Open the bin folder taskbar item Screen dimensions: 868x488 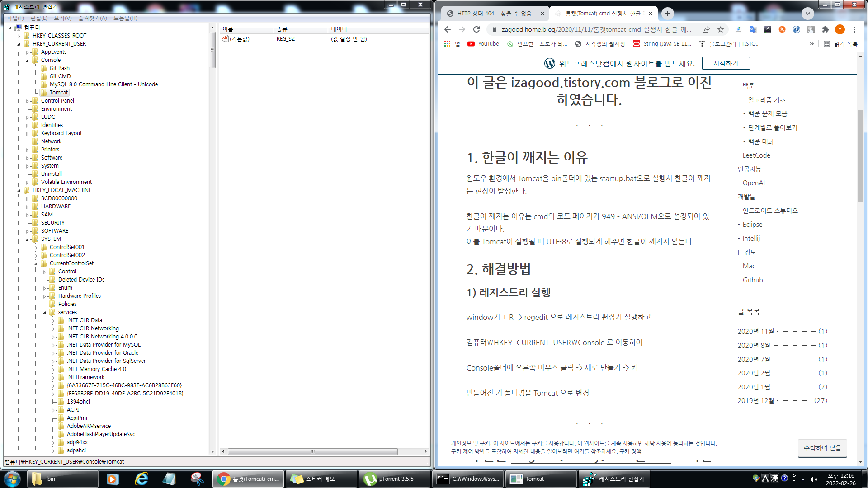[x=63, y=479]
